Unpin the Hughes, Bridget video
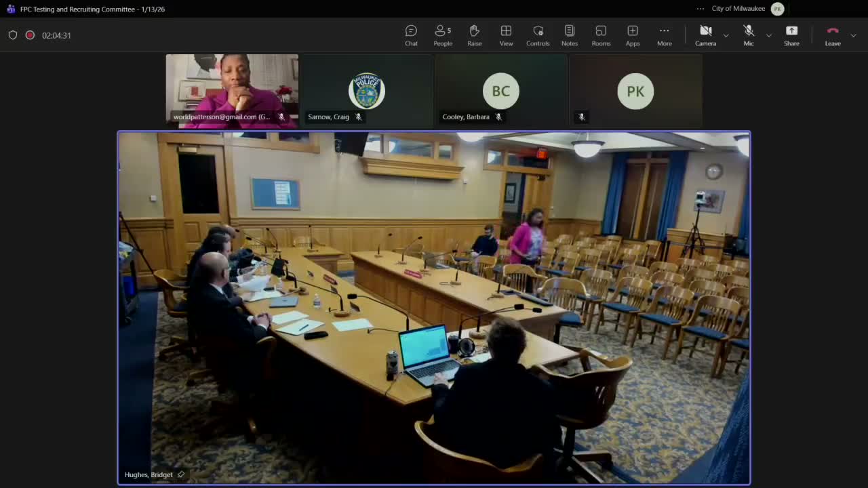The image size is (868, 488). (181, 474)
